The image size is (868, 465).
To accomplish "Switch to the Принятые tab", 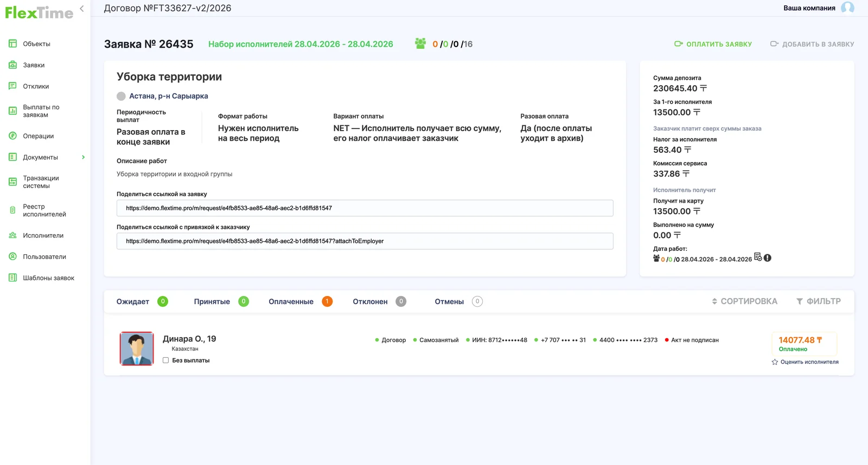I will pyautogui.click(x=221, y=302).
